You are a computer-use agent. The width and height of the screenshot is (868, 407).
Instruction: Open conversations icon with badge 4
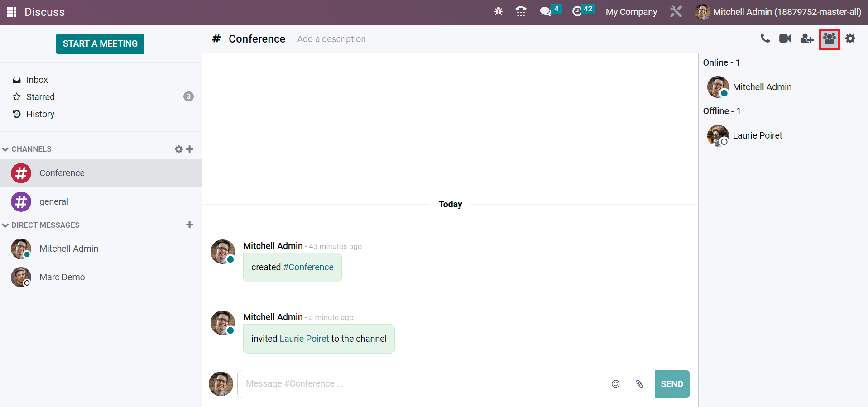click(550, 11)
